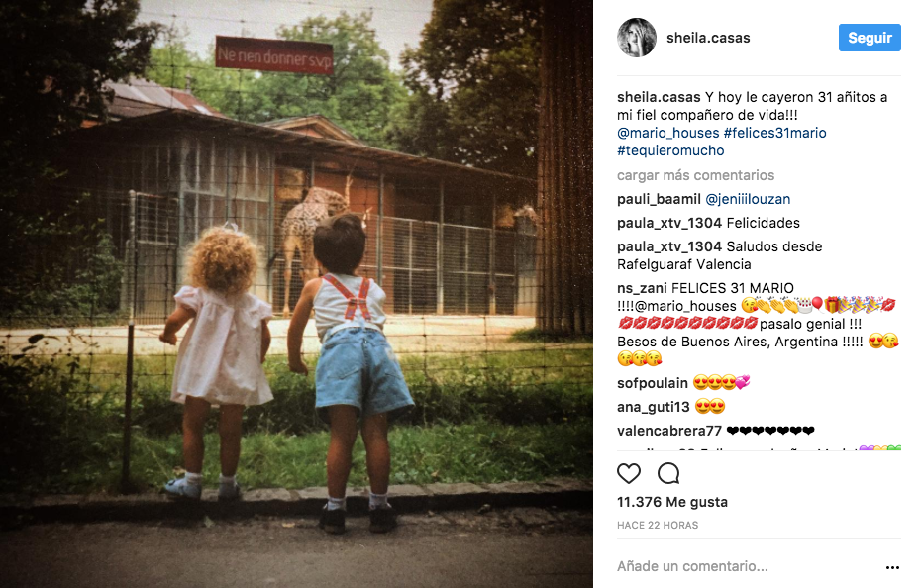The height and width of the screenshot is (588, 921).
Task: Open the @jeniiilouzan mention
Action: (748, 199)
